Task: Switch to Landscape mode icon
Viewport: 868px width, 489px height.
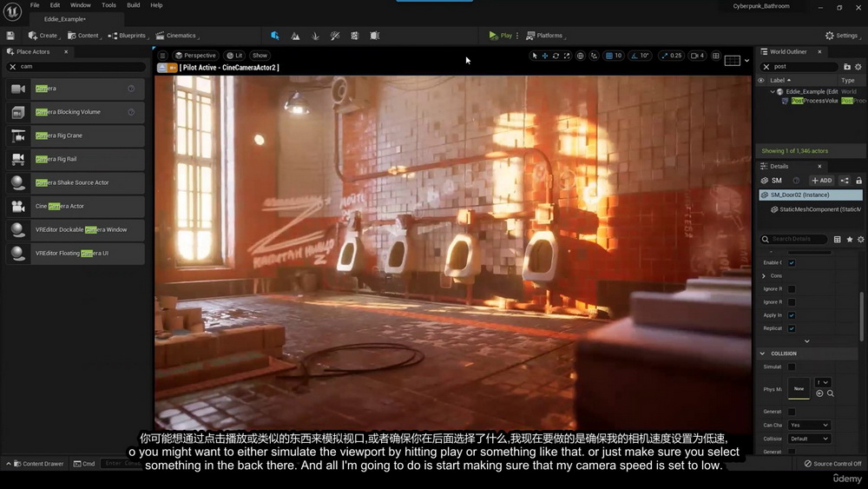Action: click(x=296, y=36)
